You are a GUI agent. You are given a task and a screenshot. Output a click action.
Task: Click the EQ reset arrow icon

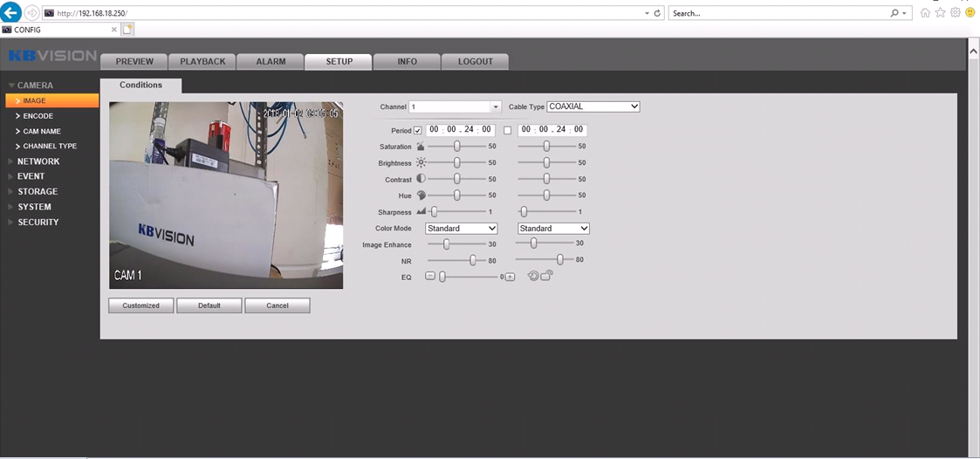coord(532,277)
